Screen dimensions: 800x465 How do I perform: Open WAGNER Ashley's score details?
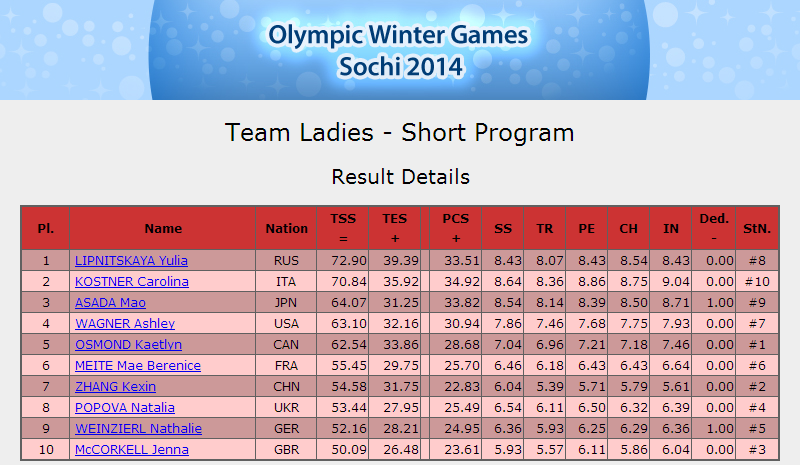click(125, 324)
